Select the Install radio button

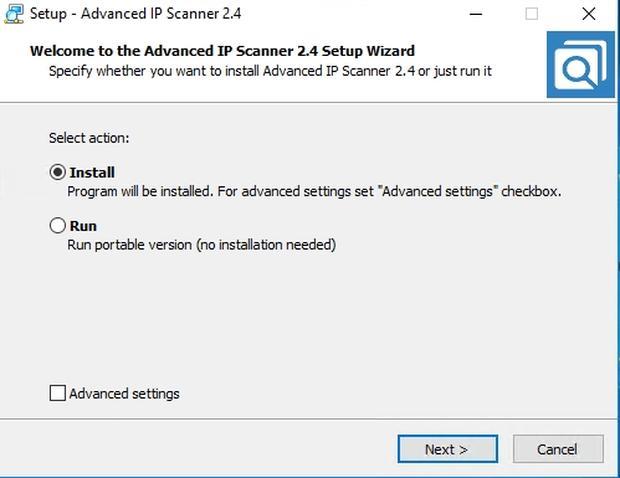pos(58,172)
